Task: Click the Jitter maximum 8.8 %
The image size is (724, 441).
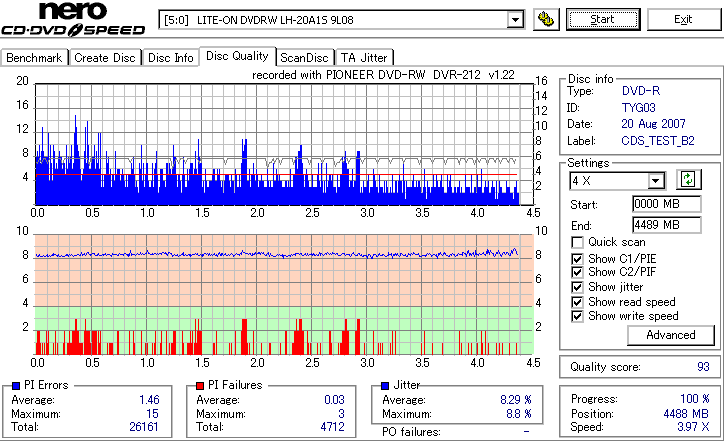Action: 519,414
